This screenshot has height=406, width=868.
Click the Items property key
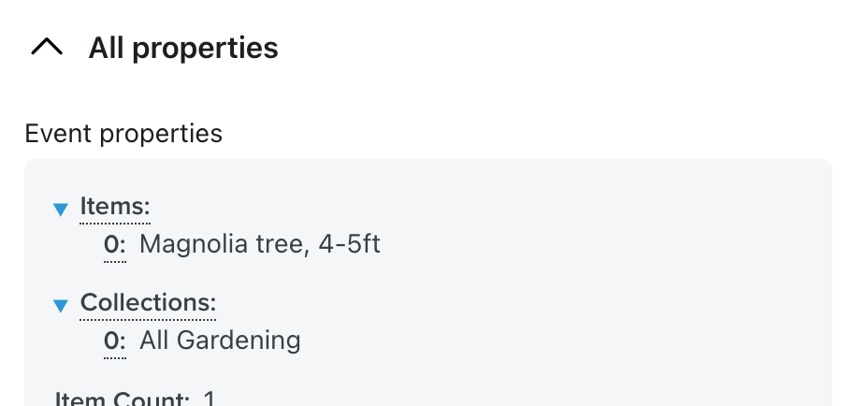[115, 207]
